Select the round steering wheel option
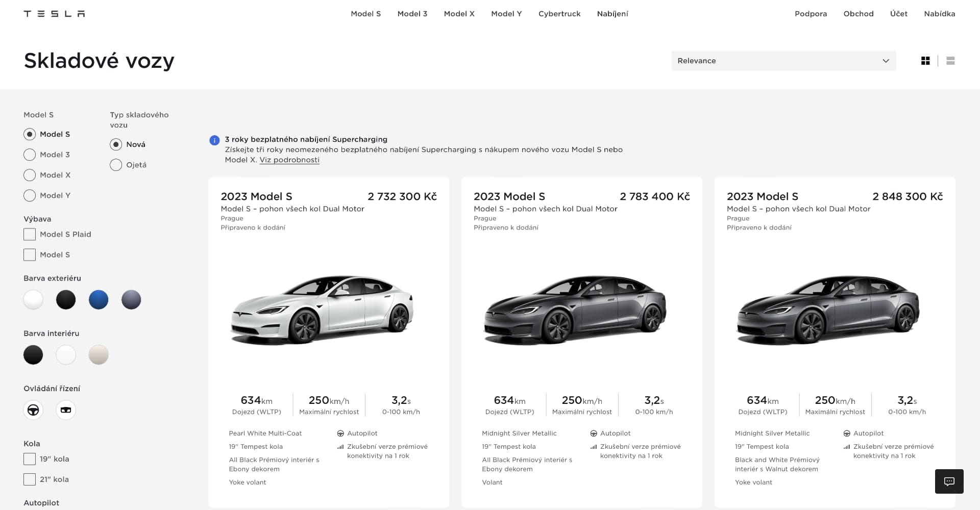 click(33, 410)
